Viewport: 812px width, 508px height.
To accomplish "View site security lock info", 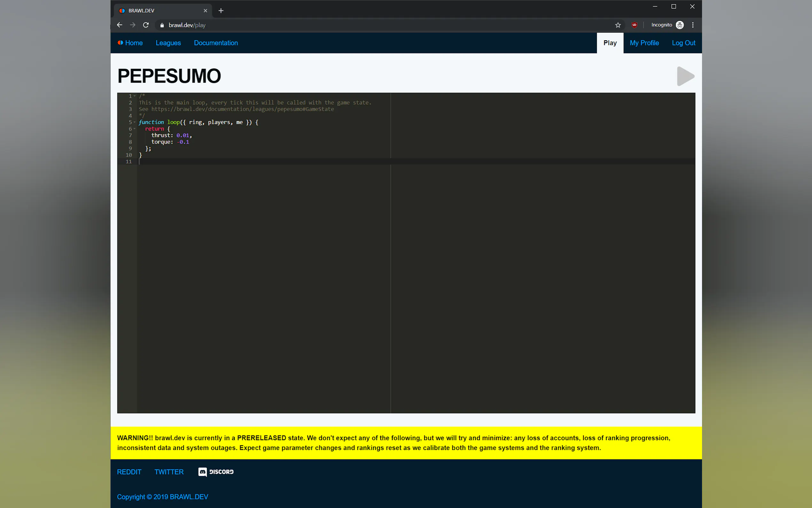I will point(162,25).
